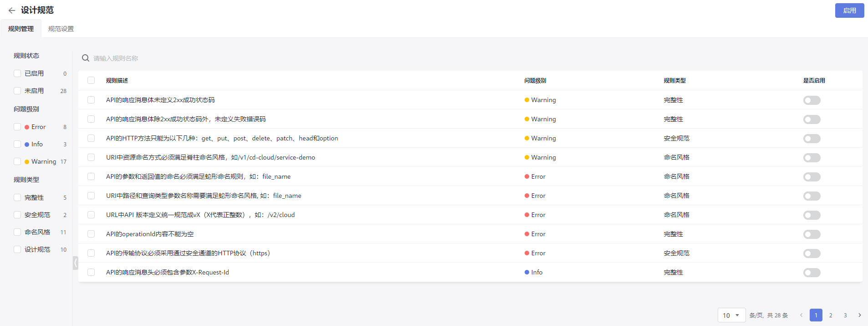This screenshot has width=868, height=326.
Task: Select the 规则管理 tab
Action: click(21, 29)
